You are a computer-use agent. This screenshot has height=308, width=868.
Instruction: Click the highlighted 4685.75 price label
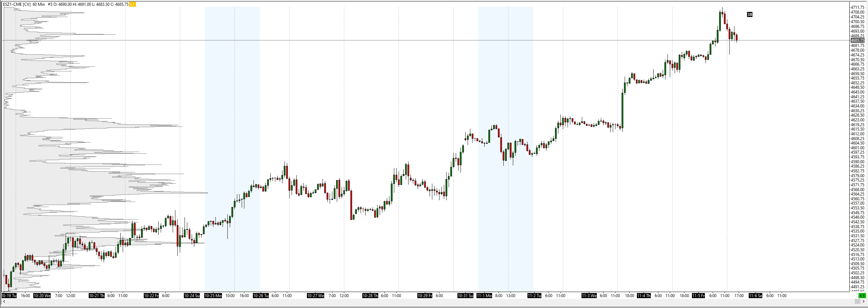(857, 40)
